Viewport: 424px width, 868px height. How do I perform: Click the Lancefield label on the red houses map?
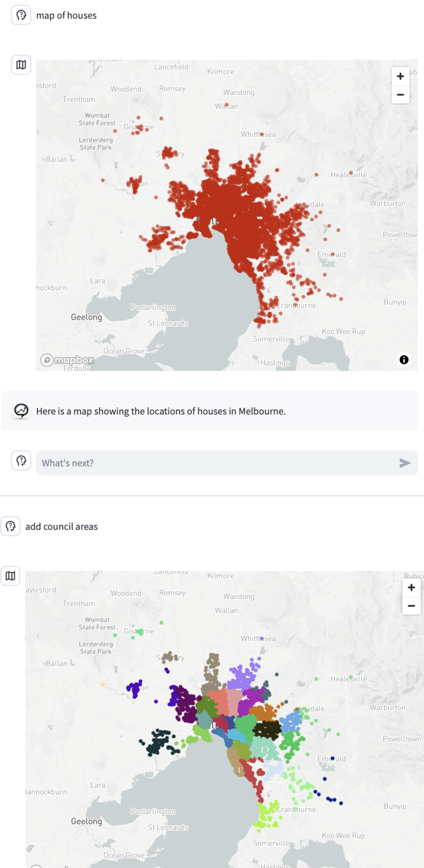(x=171, y=67)
